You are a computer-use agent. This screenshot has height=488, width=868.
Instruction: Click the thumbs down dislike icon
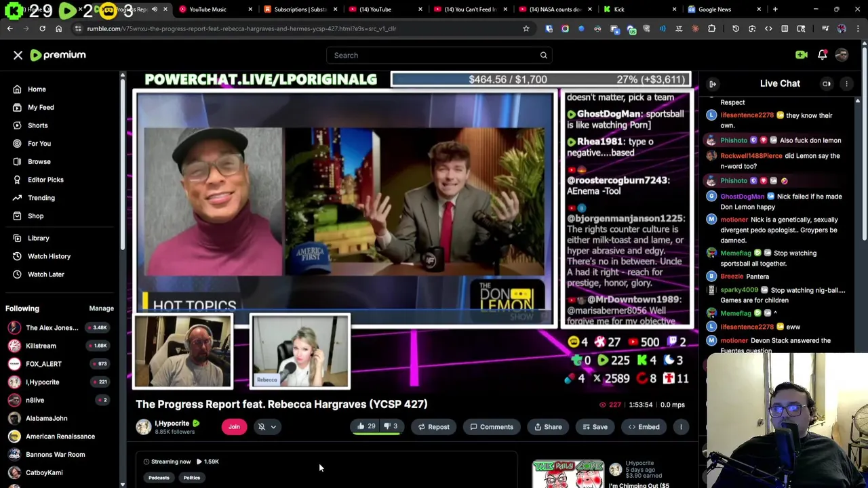point(387,426)
